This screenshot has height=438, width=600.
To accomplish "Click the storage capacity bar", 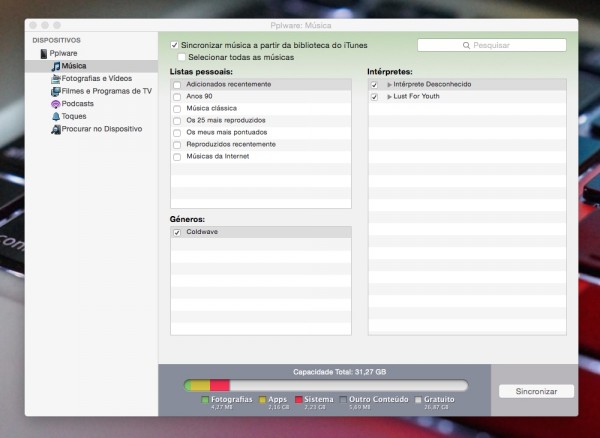I will pyautogui.click(x=326, y=386).
